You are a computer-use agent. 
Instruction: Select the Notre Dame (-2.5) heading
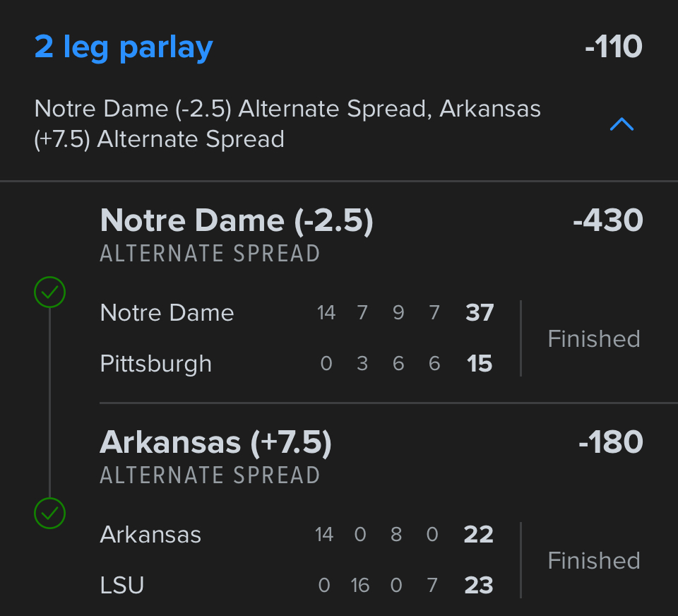coord(237,221)
